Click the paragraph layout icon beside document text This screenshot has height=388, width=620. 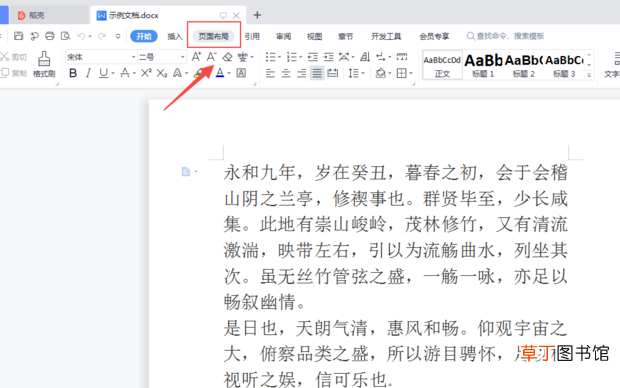(x=186, y=172)
